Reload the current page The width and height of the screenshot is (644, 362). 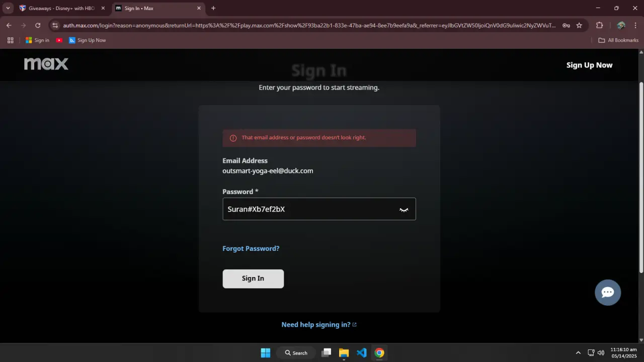click(38, 25)
